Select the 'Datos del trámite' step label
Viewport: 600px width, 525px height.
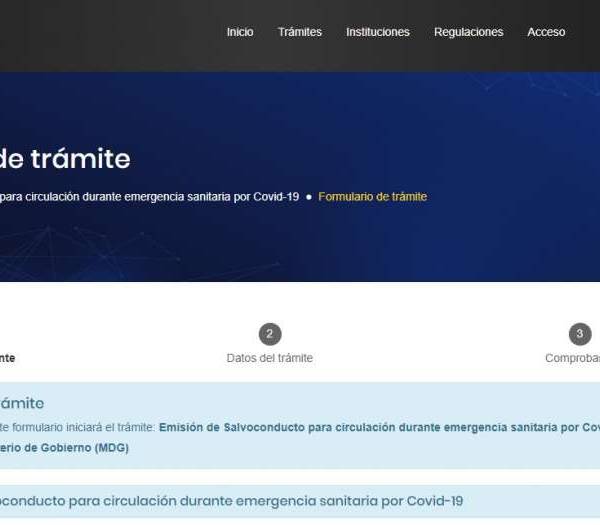pos(269,358)
